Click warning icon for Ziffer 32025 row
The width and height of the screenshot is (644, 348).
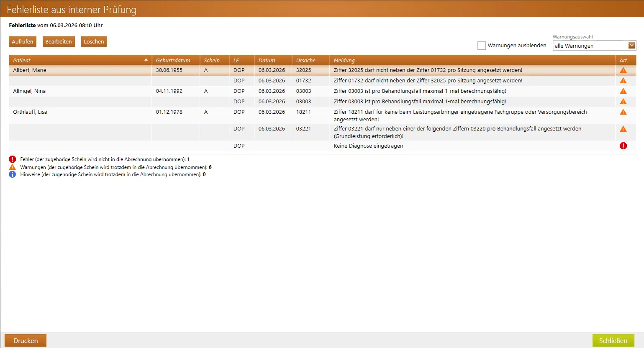click(623, 70)
